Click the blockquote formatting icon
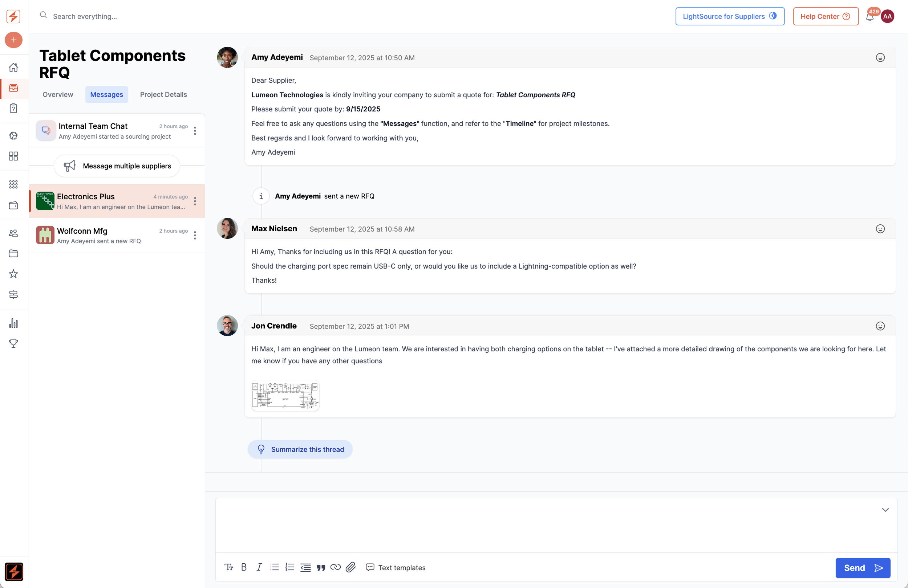 click(320, 567)
